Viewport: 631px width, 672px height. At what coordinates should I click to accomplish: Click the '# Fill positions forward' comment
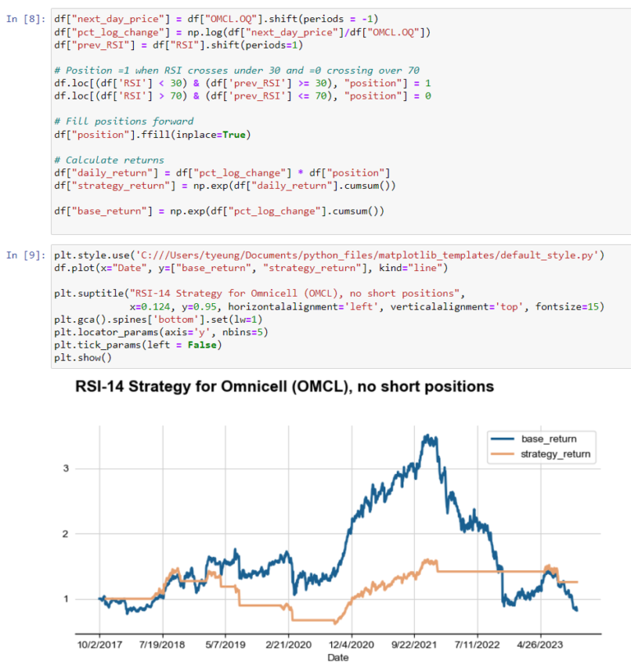pyautogui.click(x=124, y=122)
